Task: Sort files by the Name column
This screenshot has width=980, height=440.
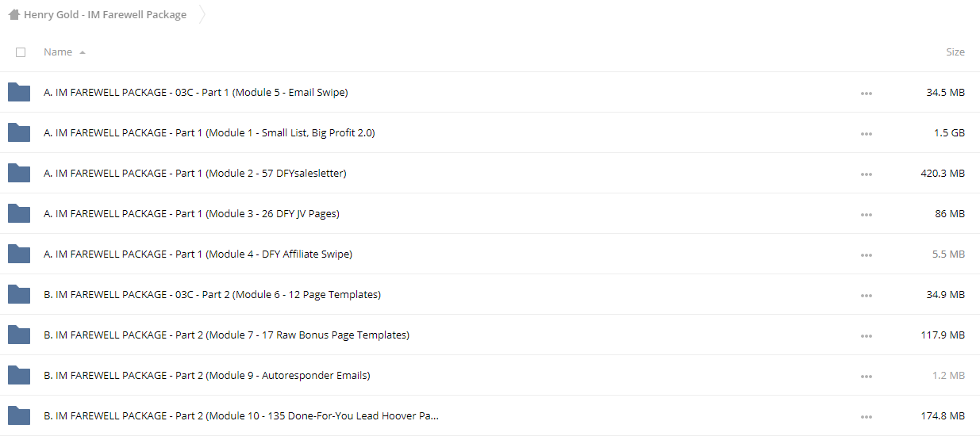Action: [58, 52]
